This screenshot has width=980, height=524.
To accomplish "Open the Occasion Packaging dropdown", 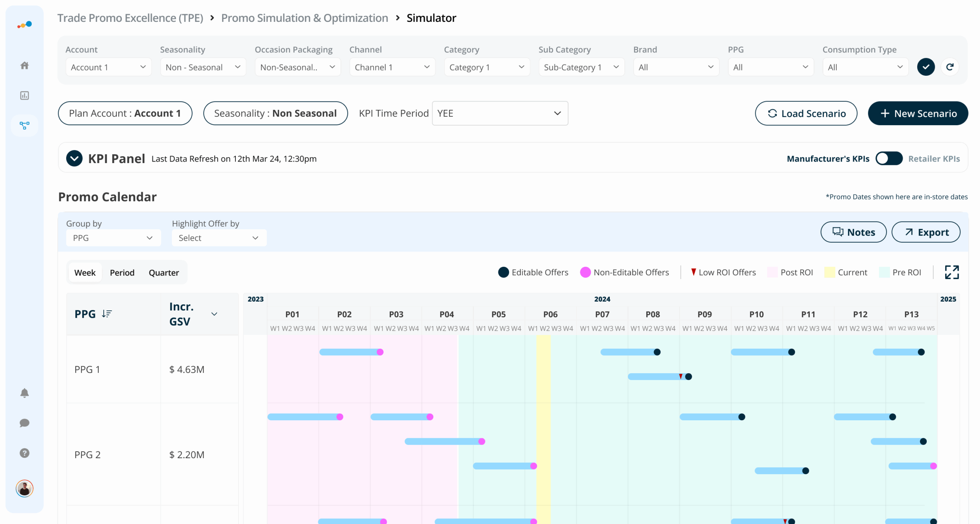I will (x=297, y=67).
